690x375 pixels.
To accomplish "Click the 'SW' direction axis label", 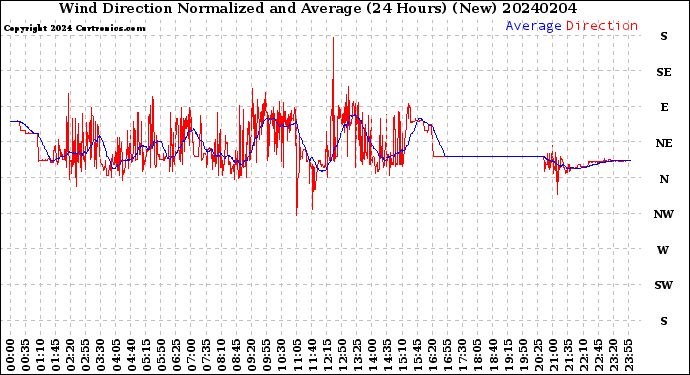I will point(663,285).
